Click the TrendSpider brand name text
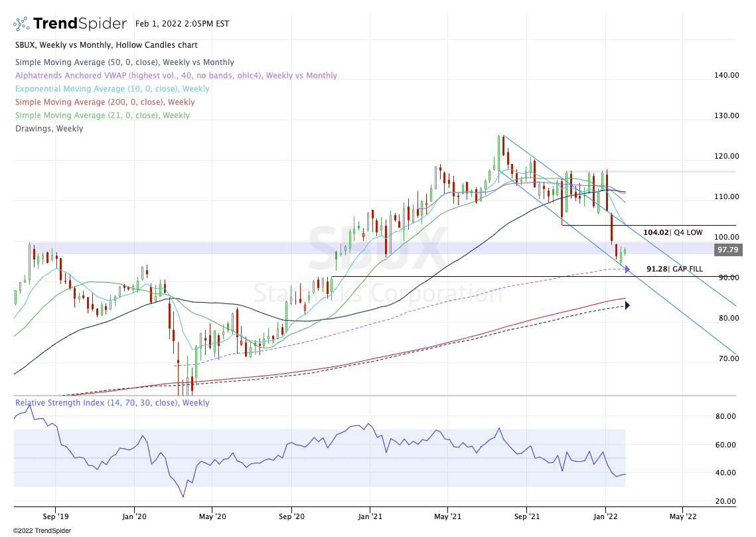Image resolution: width=756 pixels, height=537 pixels. tap(80, 24)
